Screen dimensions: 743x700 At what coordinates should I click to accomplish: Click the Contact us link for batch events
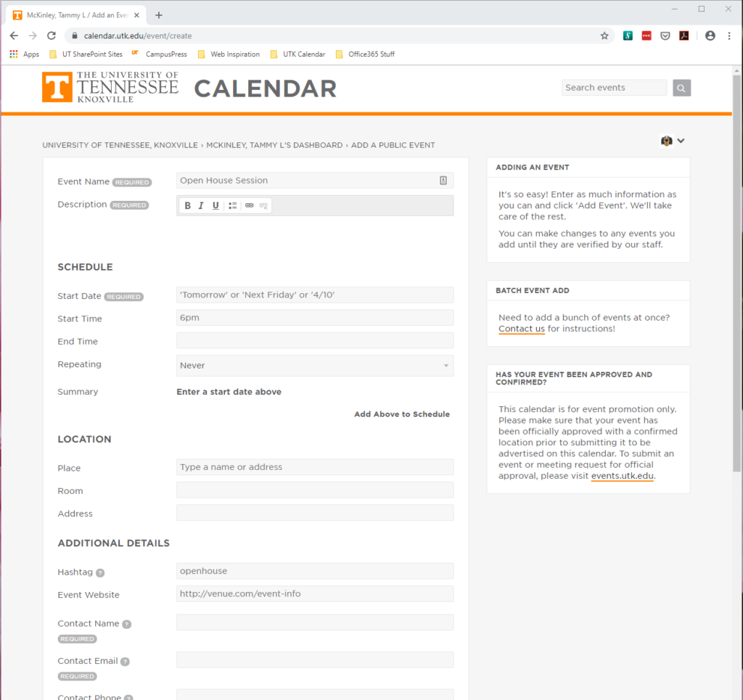point(521,329)
